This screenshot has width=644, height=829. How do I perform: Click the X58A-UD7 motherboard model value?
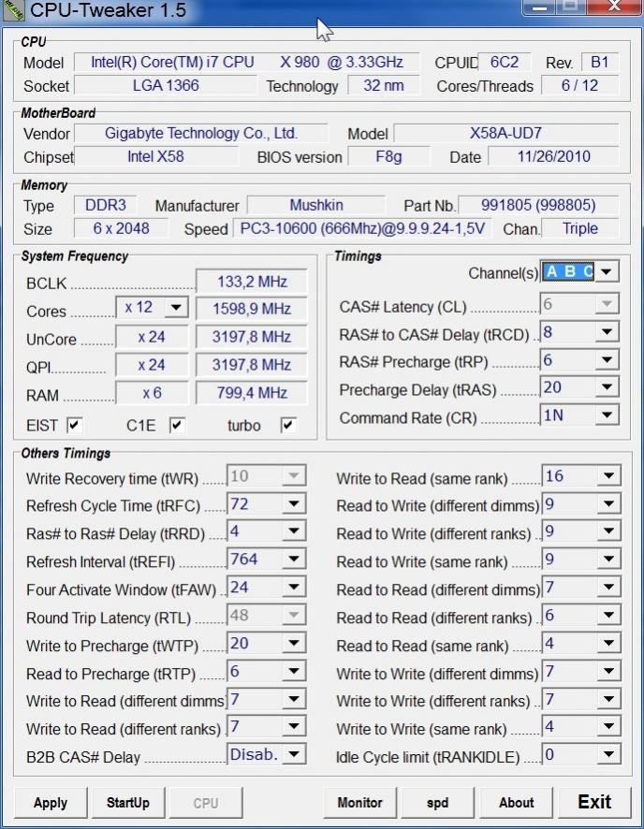[506, 133]
